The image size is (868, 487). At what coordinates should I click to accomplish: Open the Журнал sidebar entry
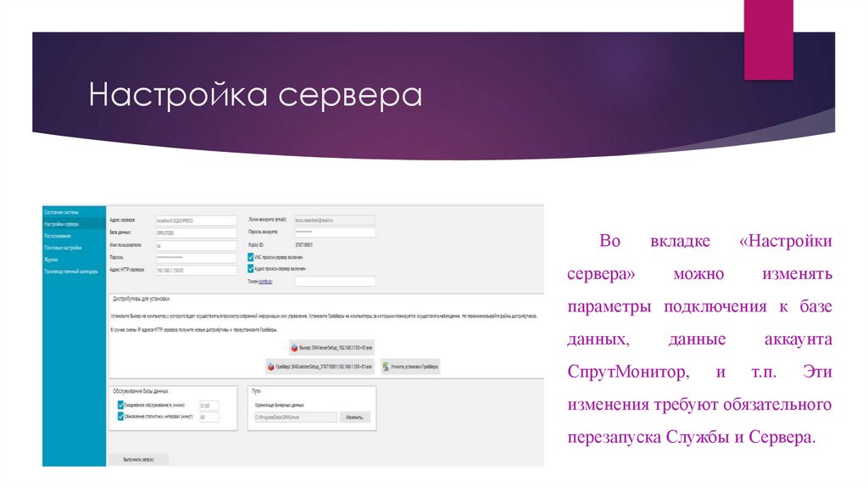[51, 260]
